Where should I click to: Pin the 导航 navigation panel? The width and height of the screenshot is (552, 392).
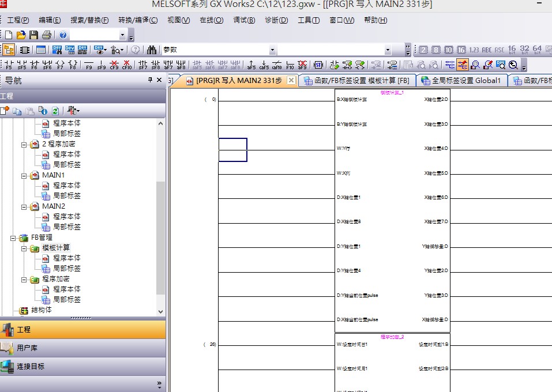[151, 81]
